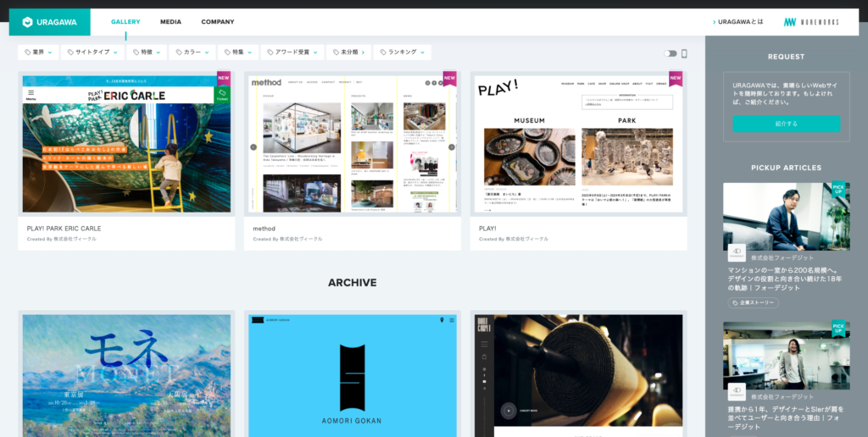The image size is (868, 437).
Task: Click the REQUEST sidebar heading
Action: click(x=787, y=57)
